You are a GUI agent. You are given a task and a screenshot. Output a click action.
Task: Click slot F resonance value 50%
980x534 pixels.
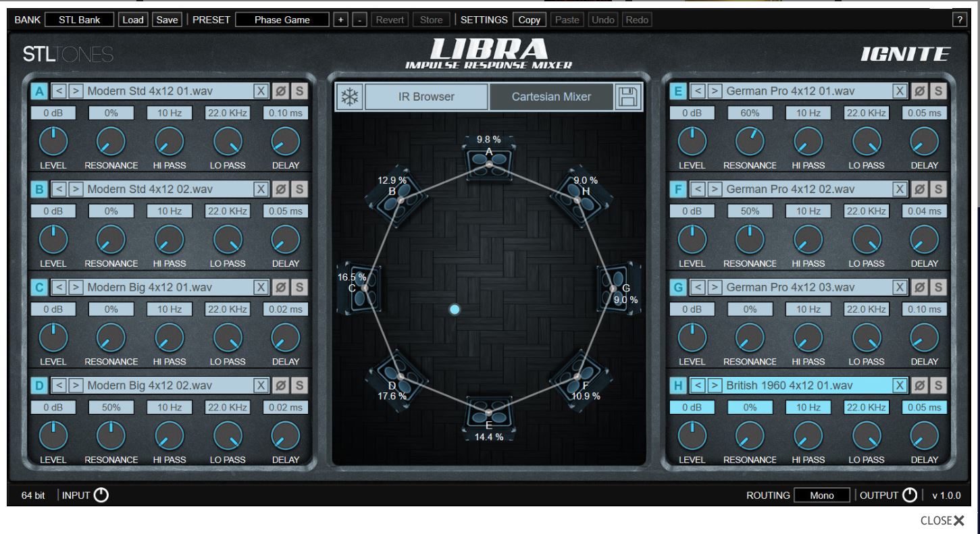(750, 211)
